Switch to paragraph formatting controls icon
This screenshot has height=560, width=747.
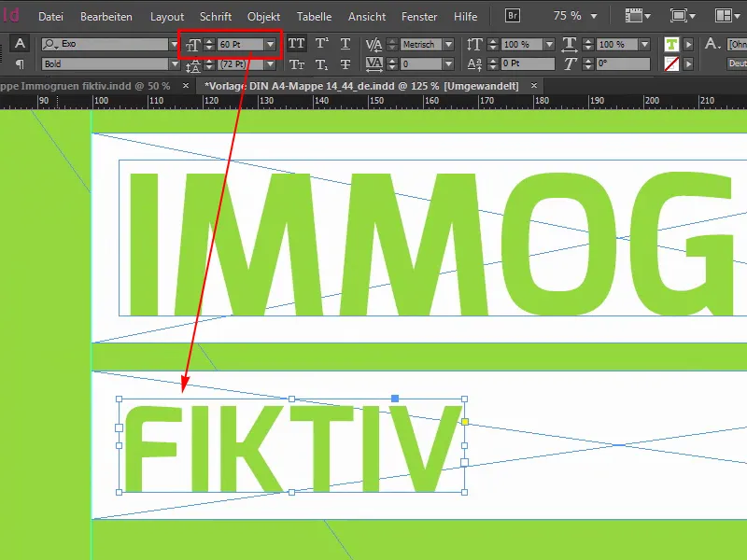click(20, 63)
